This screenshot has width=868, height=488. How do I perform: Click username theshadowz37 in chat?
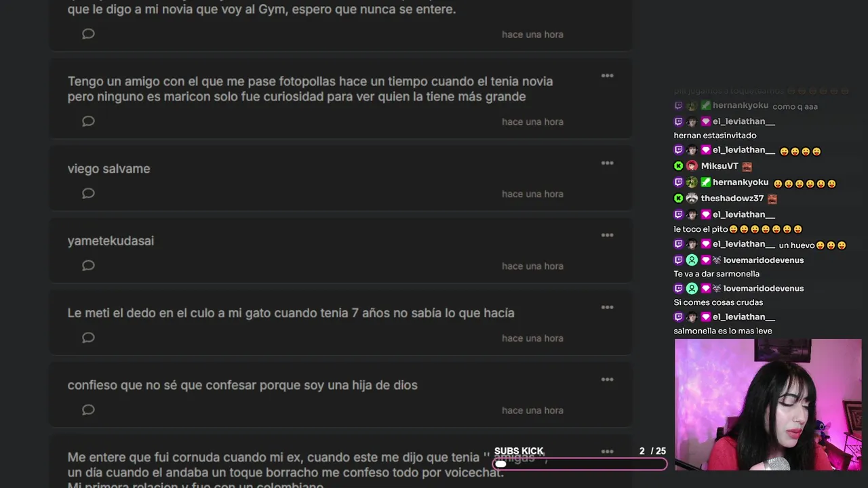click(x=732, y=199)
